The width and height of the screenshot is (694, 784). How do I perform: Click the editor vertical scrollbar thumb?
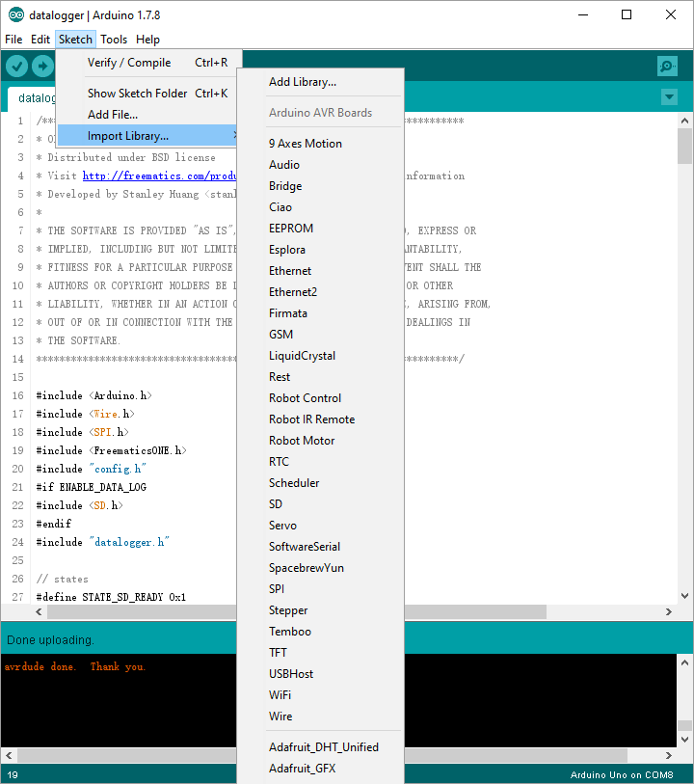tap(685, 146)
